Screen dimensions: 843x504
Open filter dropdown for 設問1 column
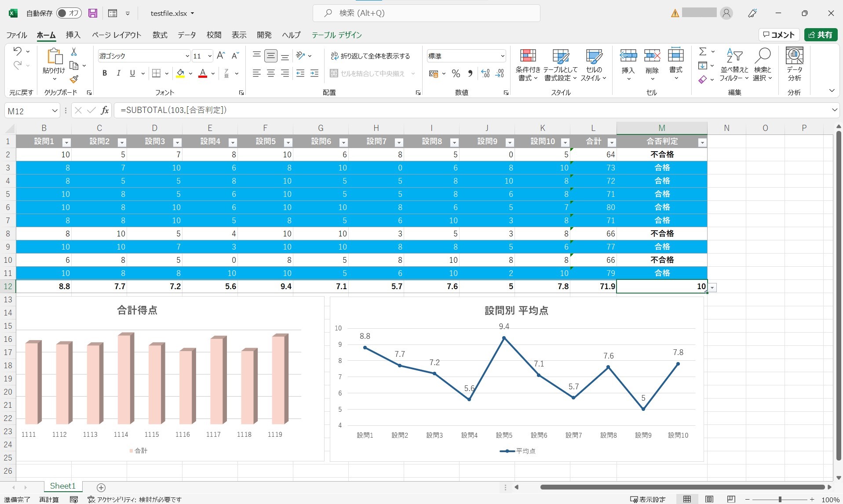tap(66, 142)
